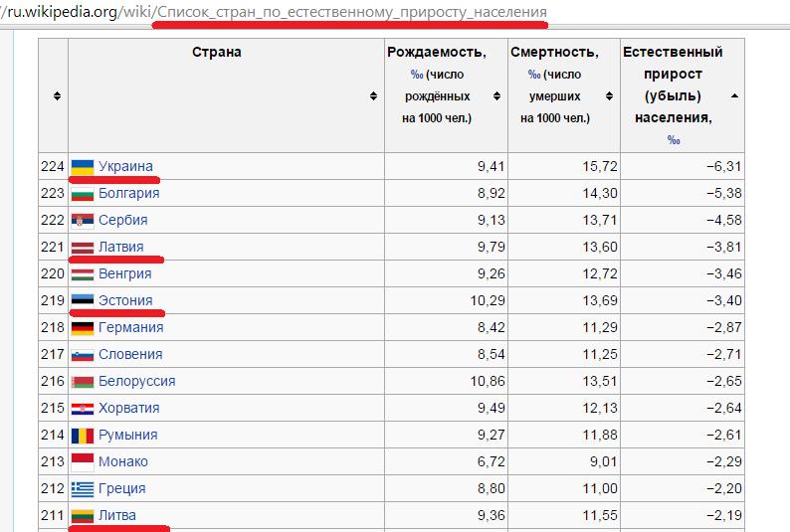Open the Белоруссия article link
Screen dimensions: 790x532
(x=137, y=381)
